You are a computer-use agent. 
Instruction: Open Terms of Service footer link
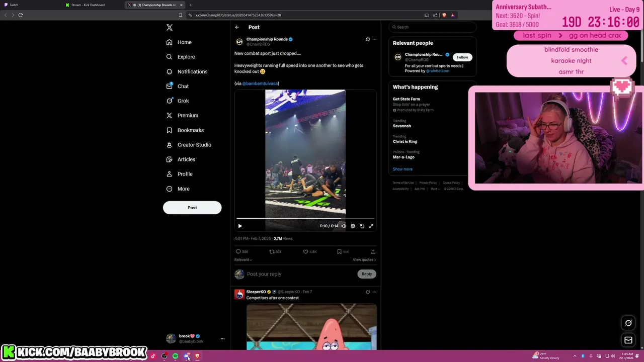[x=403, y=183]
